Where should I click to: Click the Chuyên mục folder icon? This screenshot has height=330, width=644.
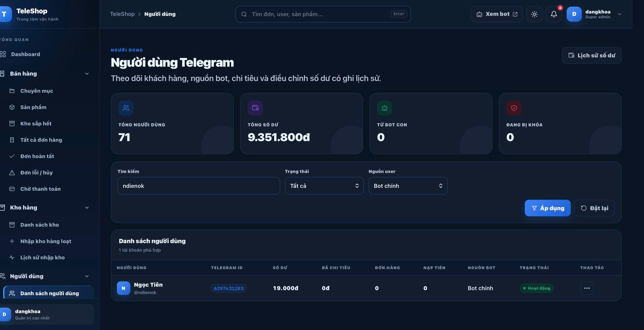click(x=12, y=91)
